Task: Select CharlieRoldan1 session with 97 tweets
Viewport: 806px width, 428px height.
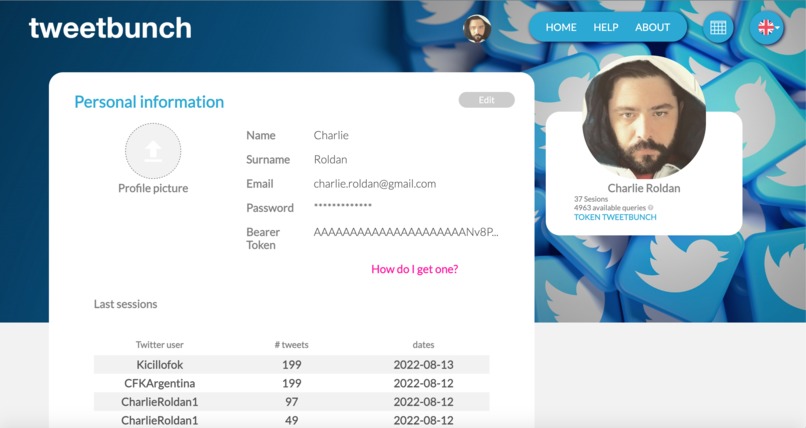Action: pos(291,402)
